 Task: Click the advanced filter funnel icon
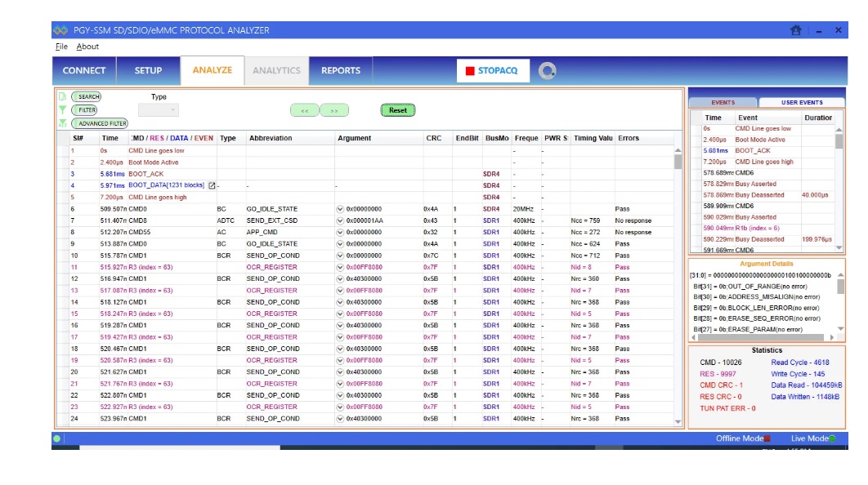63,122
